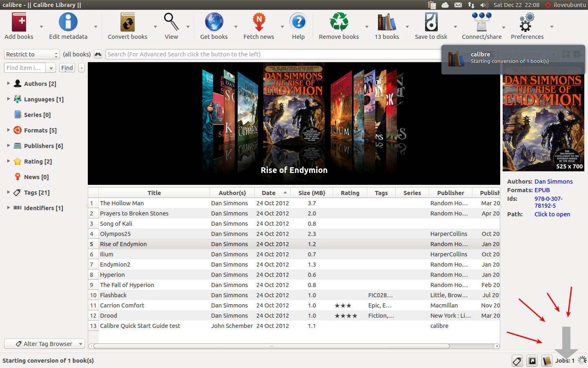
Task: Open the EPUB format link
Action: (542, 190)
